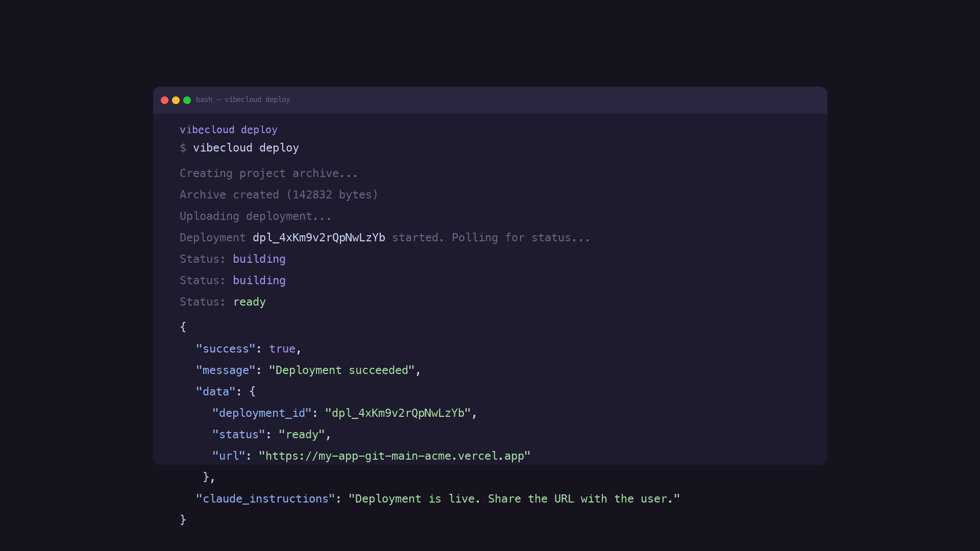
Task: Click the red close window dot
Action: (x=164, y=100)
